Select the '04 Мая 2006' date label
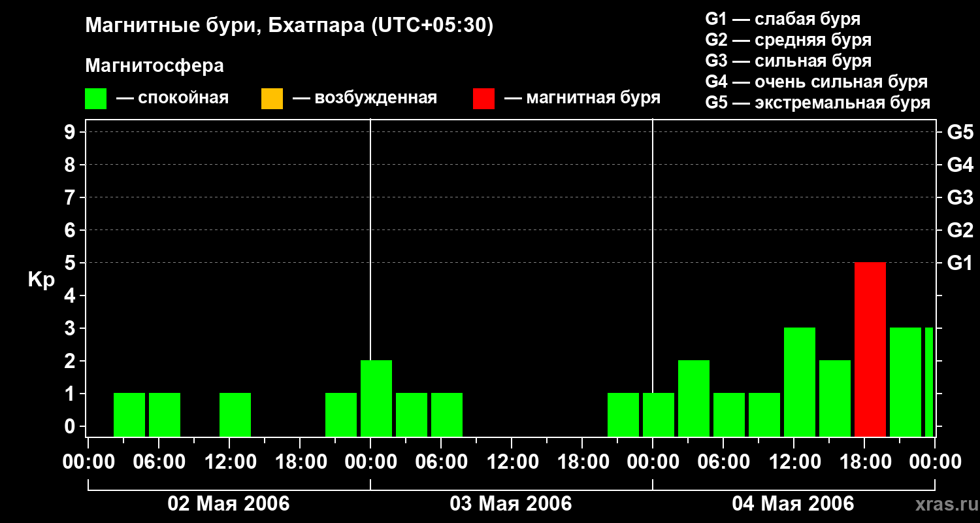Image resolution: width=980 pixels, height=523 pixels. (x=793, y=504)
